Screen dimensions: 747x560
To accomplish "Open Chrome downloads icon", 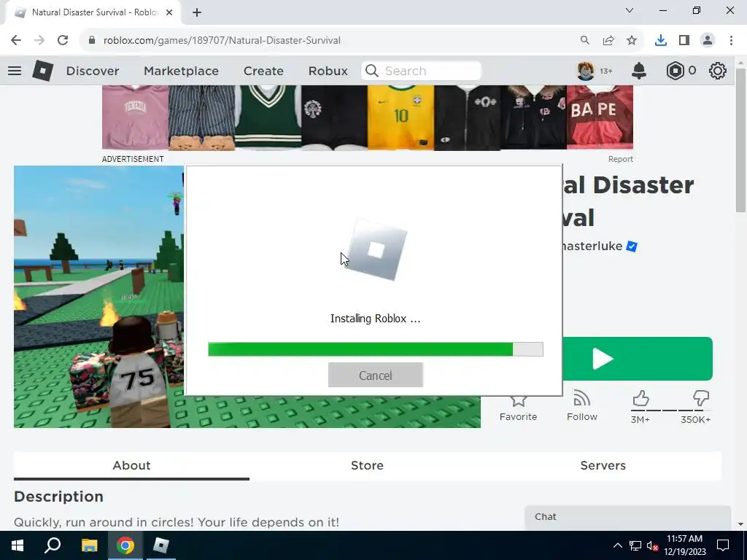I will coord(661,41).
